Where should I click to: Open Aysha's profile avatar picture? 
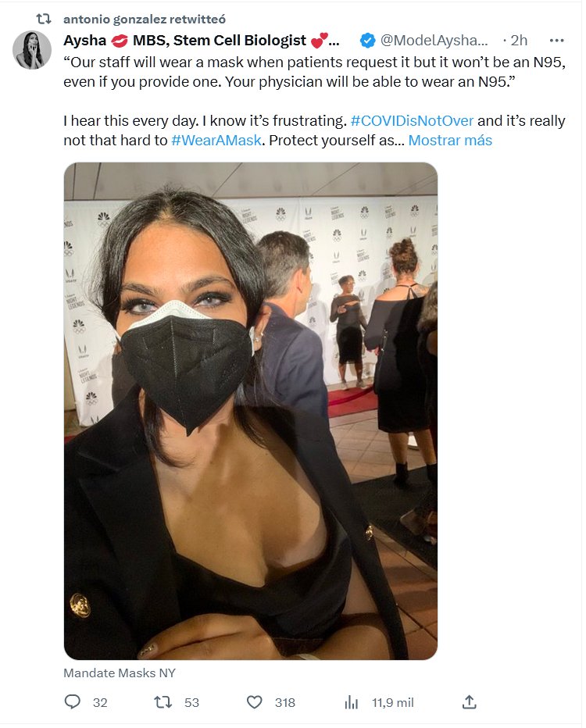32,50
